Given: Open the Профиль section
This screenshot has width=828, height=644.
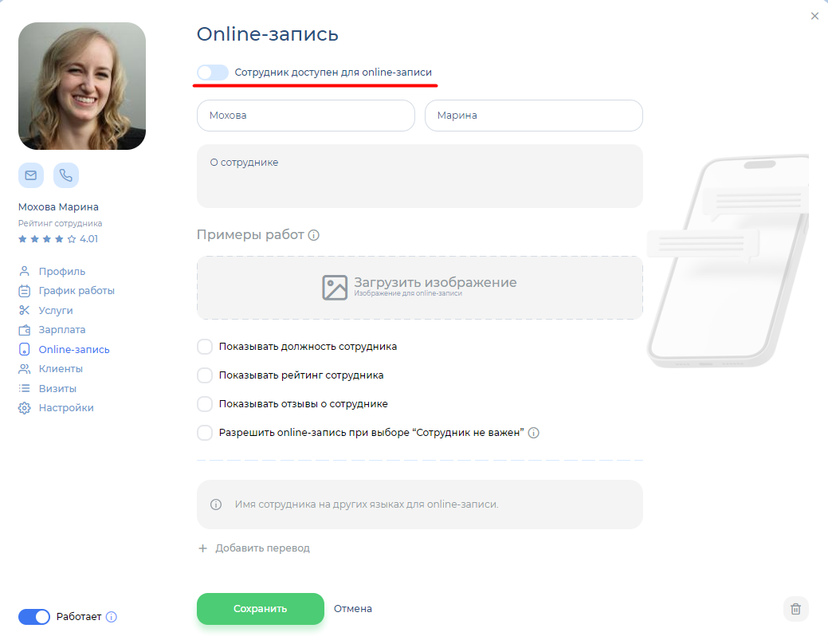Looking at the screenshot, I should pos(61,271).
